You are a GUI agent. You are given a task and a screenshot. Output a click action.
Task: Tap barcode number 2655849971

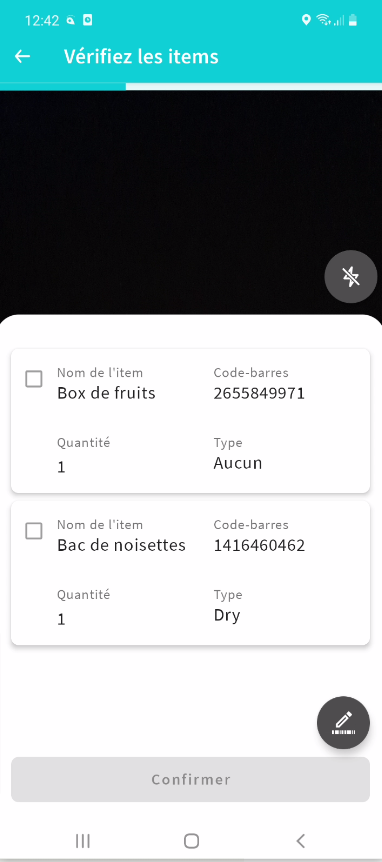[259, 393]
